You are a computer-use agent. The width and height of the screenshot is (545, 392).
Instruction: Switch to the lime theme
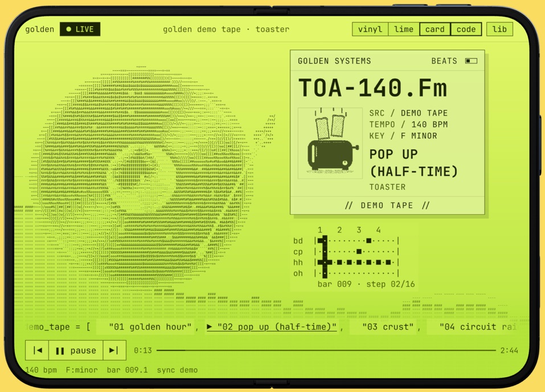[x=404, y=29]
